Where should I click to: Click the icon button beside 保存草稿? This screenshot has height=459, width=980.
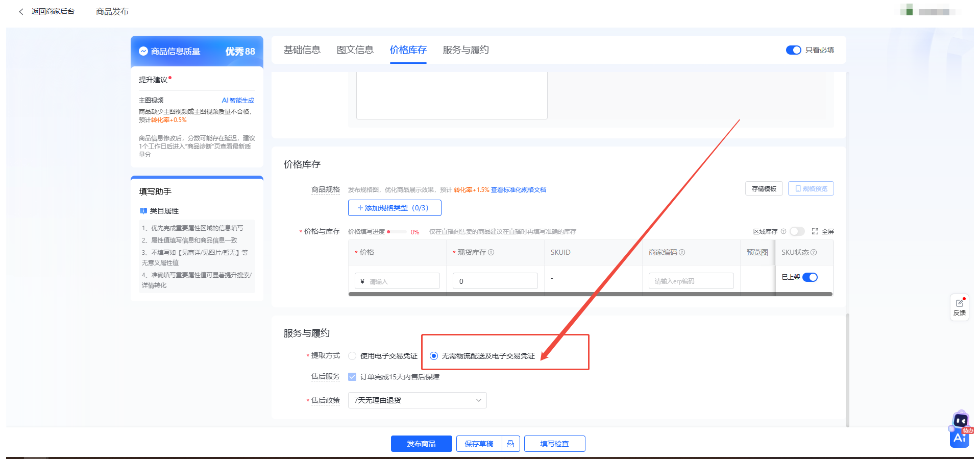510,444
